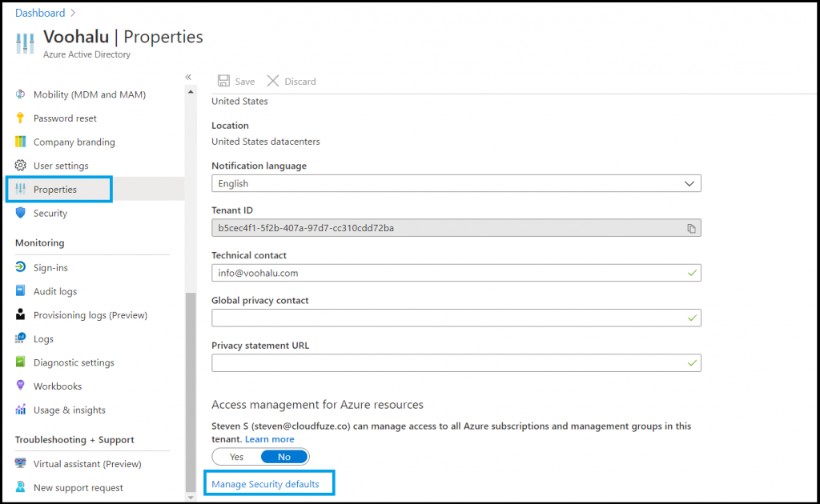Image resolution: width=820 pixels, height=504 pixels.
Task: Open Virtual assistant (Preview) item
Action: 87,464
